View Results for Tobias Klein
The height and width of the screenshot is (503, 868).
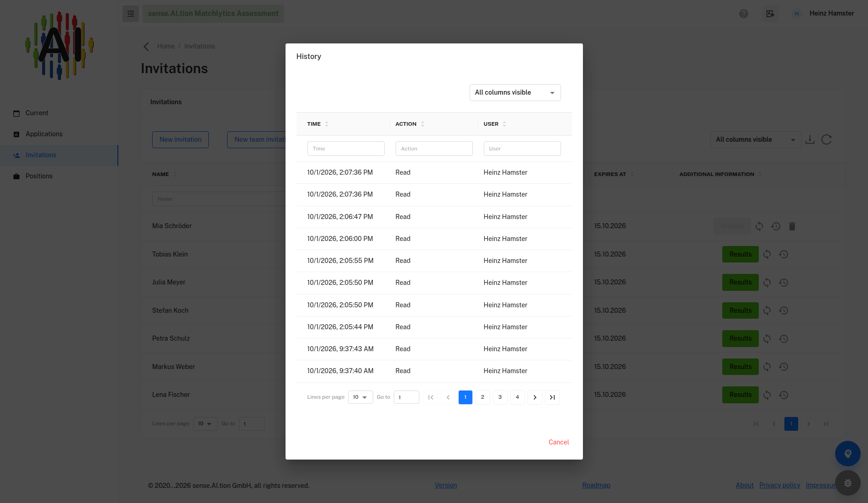pyautogui.click(x=740, y=254)
